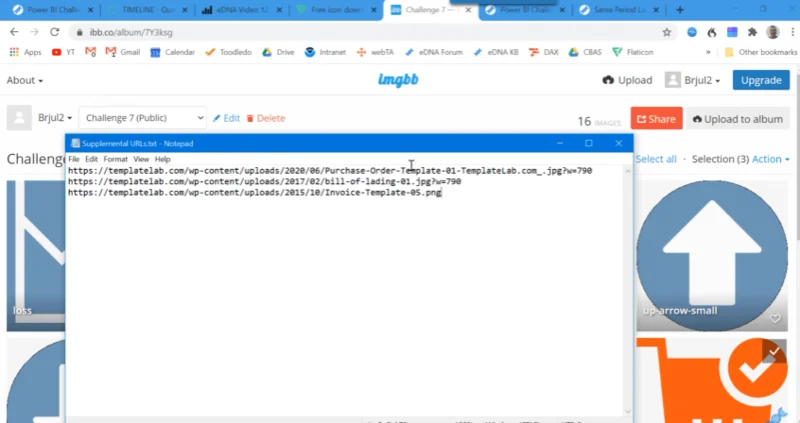This screenshot has width=800, height=423.
Task: Click the Upload to album button
Action: tap(737, 118)
